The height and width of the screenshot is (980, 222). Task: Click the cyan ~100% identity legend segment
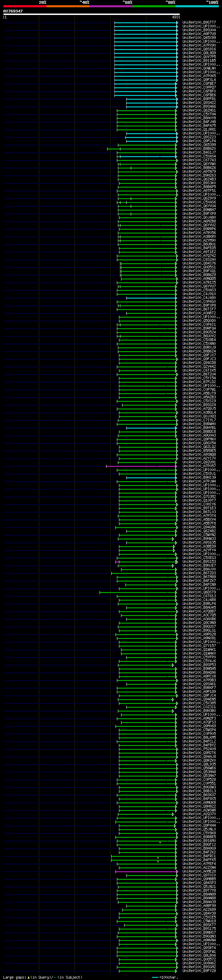click(197, 6)
